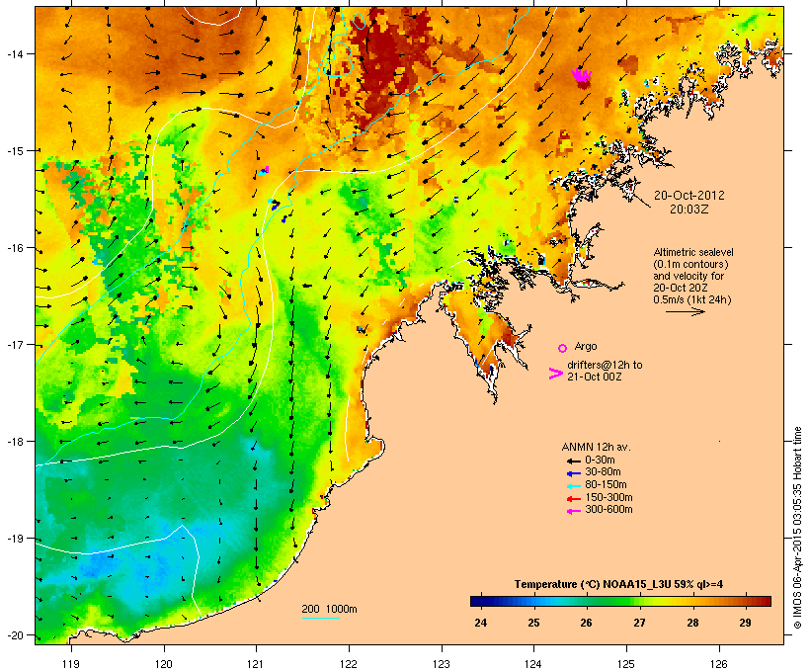The image size is (810, 672).
Task: Click the longitude axis label 121
Action: [x=256, y=664]
